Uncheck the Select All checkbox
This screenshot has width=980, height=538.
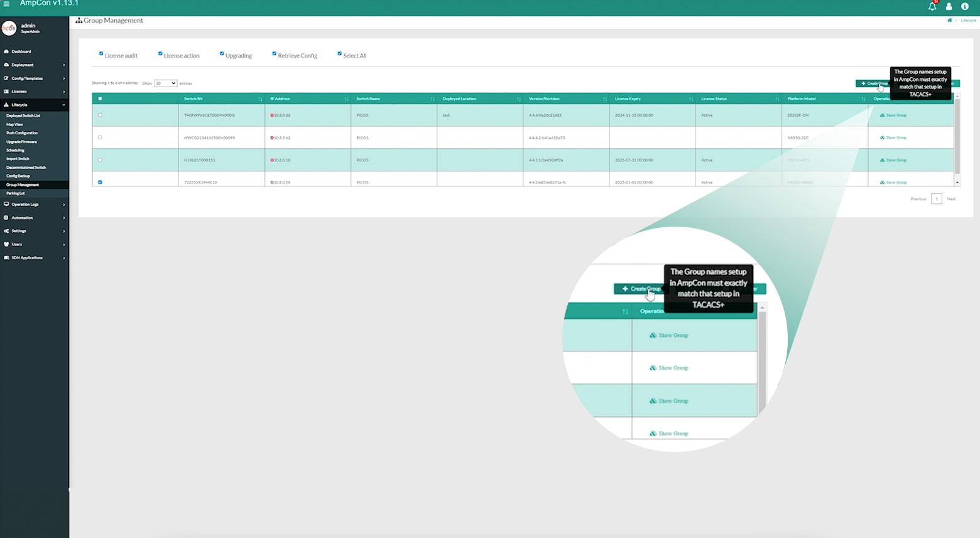[339, 53]
